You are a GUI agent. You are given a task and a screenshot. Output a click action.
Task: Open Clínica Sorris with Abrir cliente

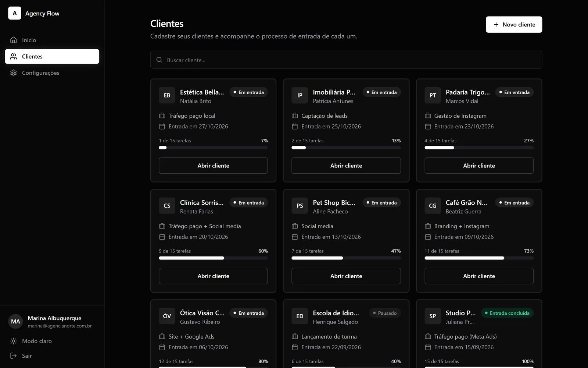(213, 276)
